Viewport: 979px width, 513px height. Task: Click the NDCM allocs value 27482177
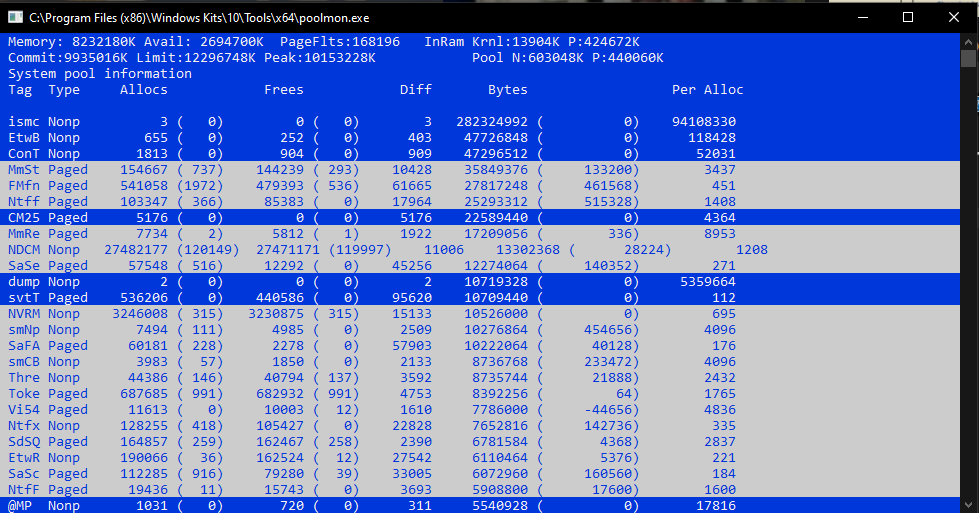(x=136, y=250)
